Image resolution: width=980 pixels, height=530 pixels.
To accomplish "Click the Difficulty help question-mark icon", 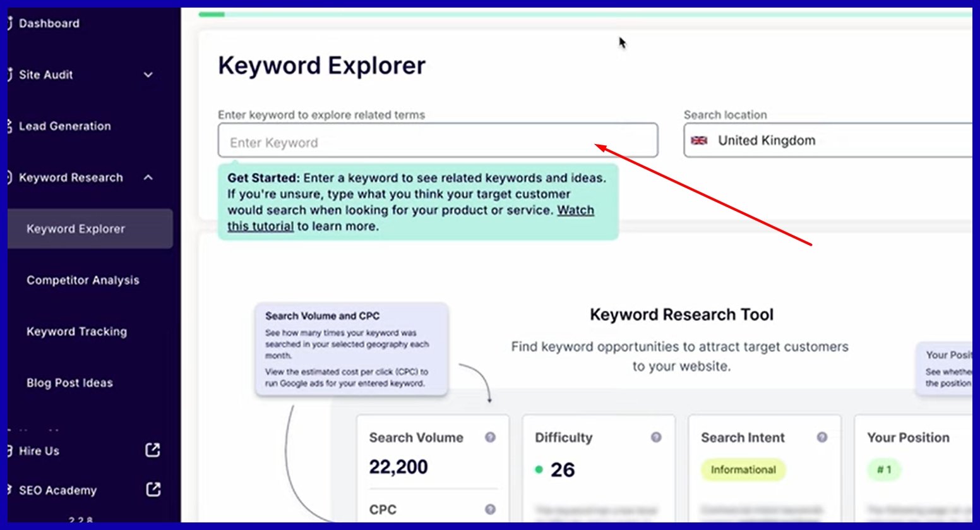I will pos(656,437).
